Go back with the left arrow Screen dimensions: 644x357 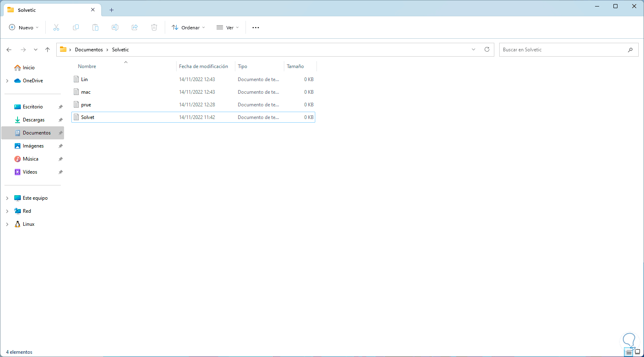(9, 50)
